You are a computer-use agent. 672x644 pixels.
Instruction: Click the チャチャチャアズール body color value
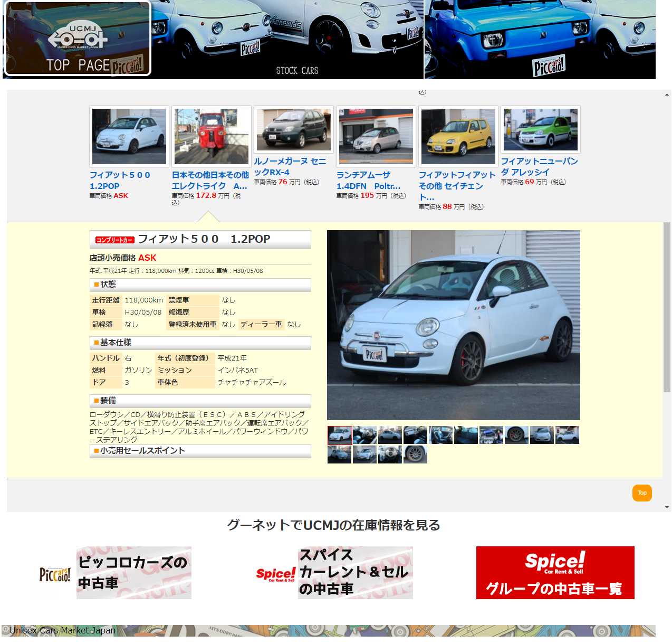[x=252, y=382]
